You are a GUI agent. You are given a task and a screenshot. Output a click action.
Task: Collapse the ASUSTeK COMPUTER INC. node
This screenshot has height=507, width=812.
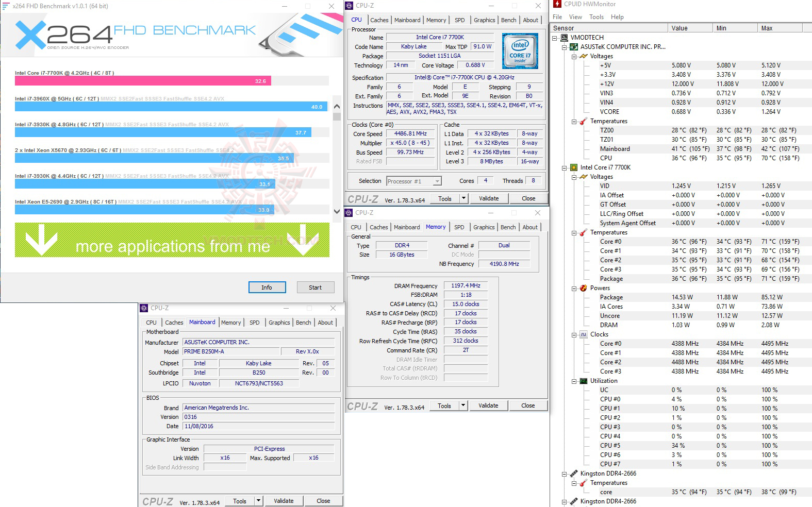point(565,47)
